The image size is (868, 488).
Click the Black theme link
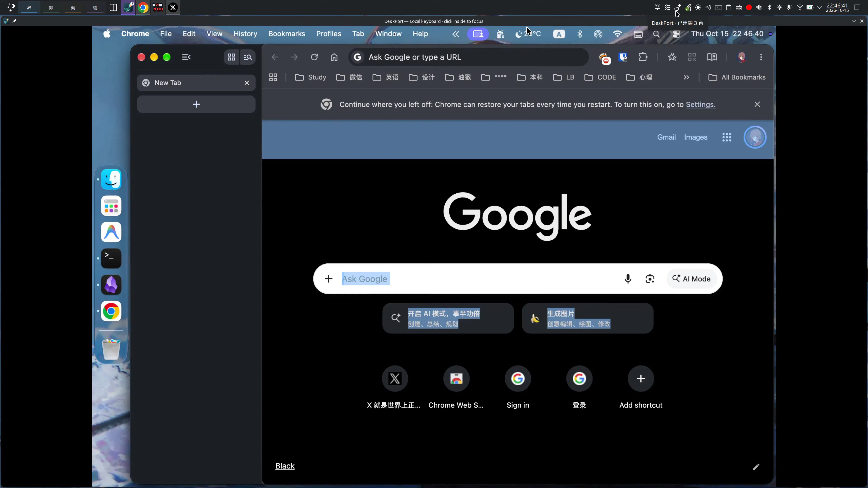[x=285, y=466]
